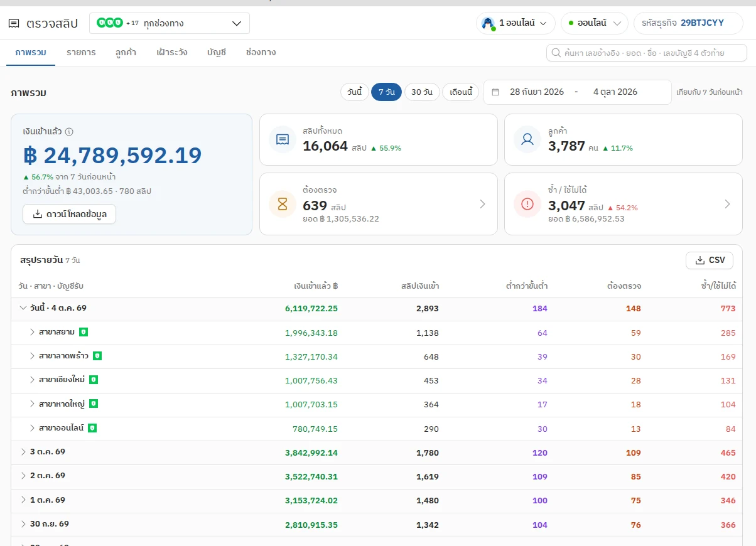Open the เฝ้าระวัง tab
The image size is (756, 546).
click(172, 53)
